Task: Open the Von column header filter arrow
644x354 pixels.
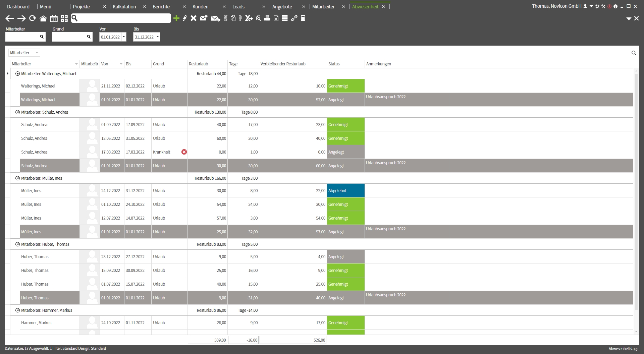Action: (121, 64)
